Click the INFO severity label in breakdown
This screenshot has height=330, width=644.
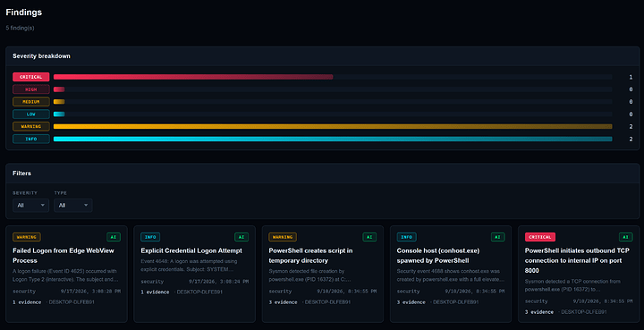(x=31, y=139)
